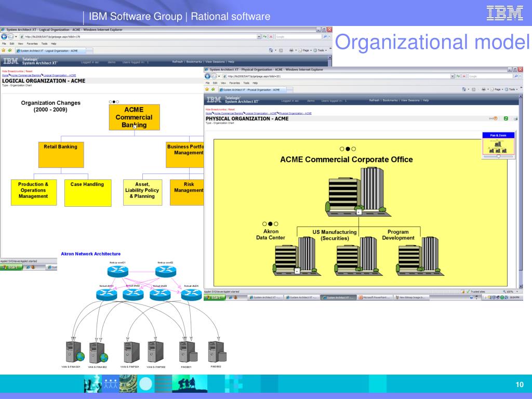Open 100% zoom dropdown in status bar

click(517, 291)
